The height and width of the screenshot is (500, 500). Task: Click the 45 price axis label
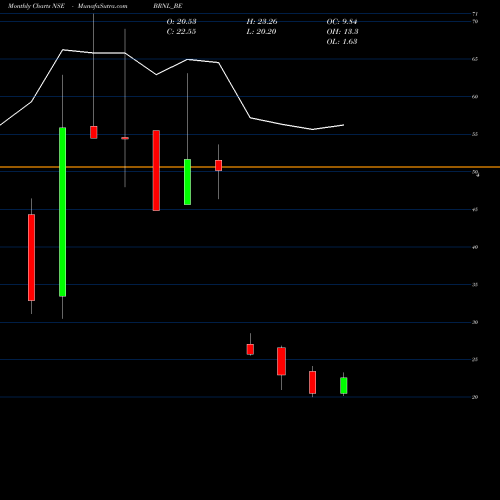(x=475, y=210)
